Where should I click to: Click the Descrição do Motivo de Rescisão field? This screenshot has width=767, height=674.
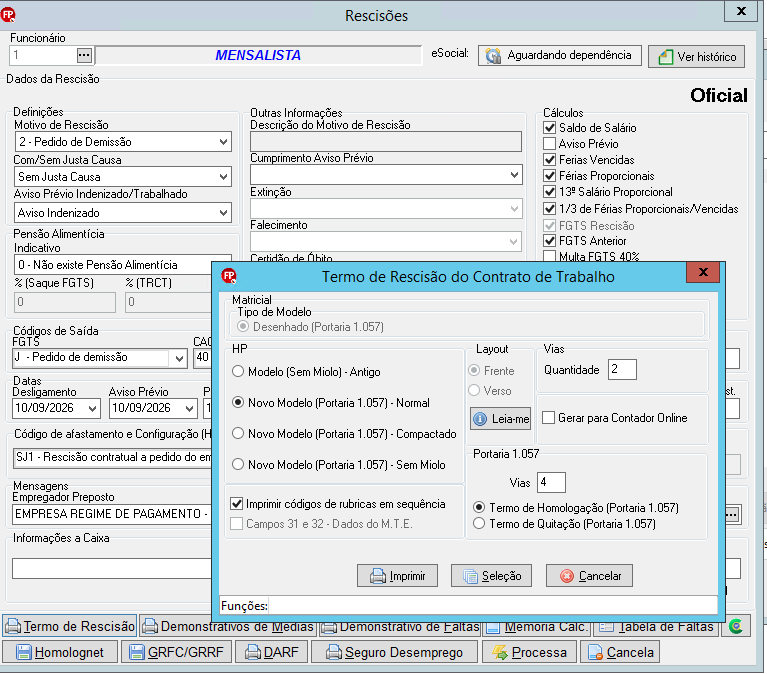pyautogui.click(x=386, y=141)
